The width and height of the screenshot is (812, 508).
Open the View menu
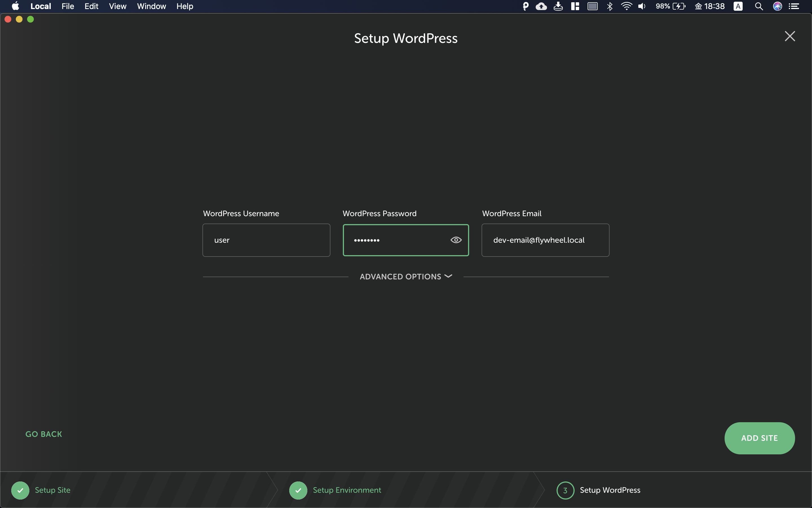118,6
